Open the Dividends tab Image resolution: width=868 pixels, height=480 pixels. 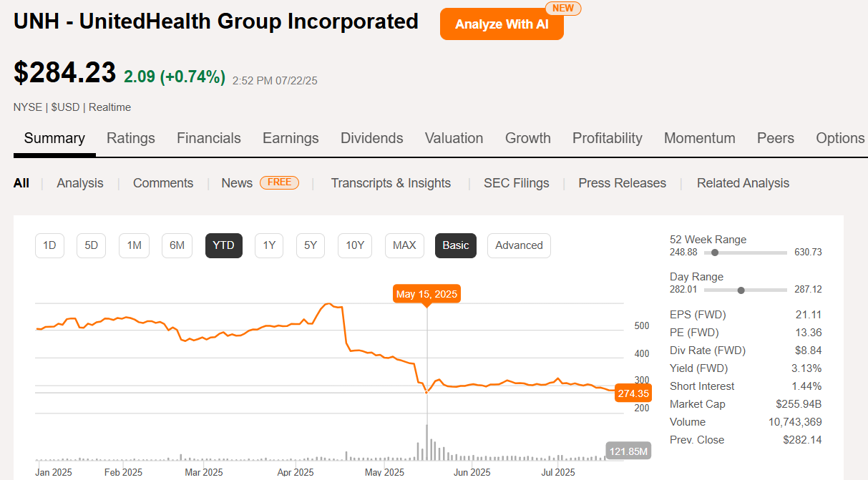pyautogui.click(x=372, y=138)
